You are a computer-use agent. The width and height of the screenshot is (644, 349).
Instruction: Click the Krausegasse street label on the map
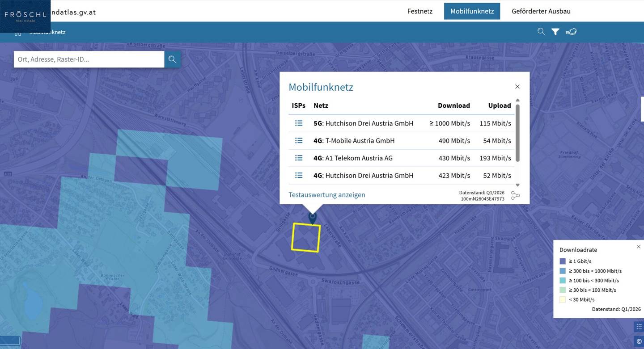coord(480,58)
